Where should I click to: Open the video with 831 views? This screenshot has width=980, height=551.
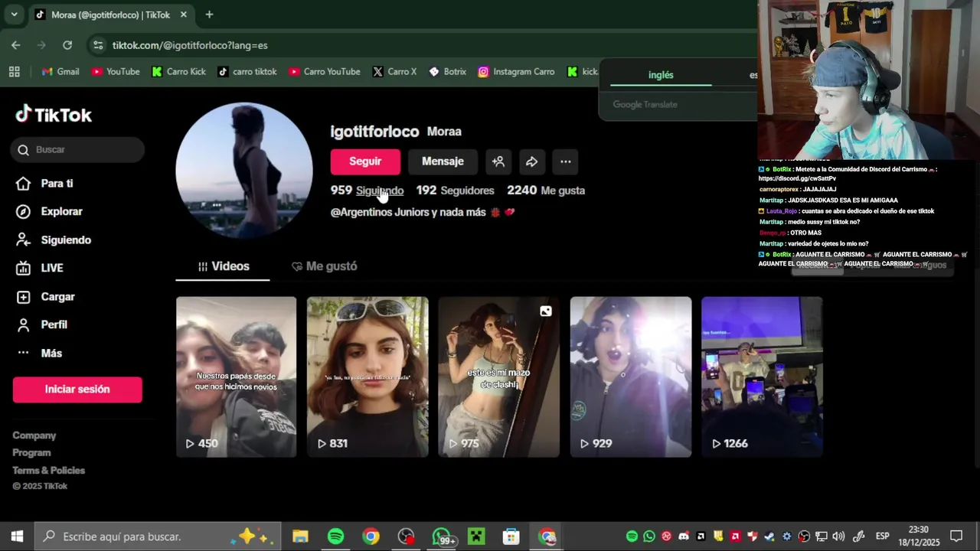[367, 377]
